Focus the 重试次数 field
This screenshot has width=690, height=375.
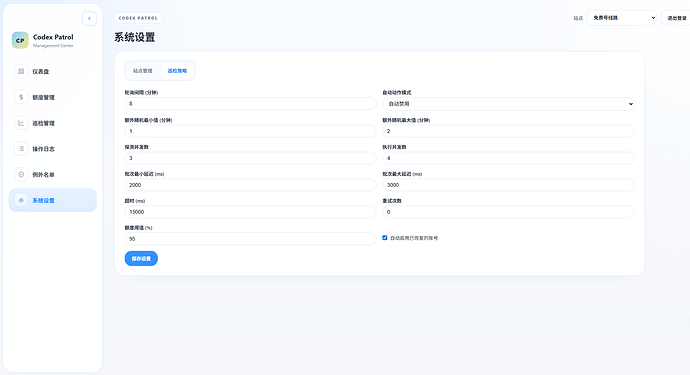click(x=508, y=212)
